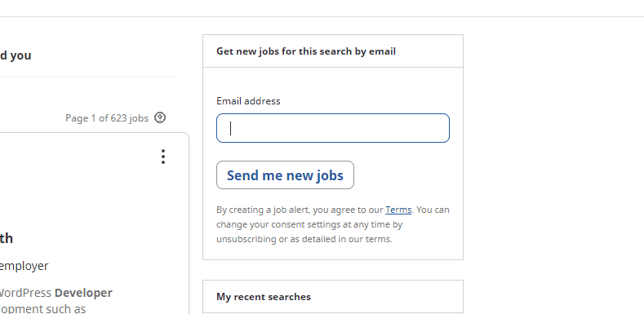Click the 'opment such as' snippet line
Image resolution: width=644 pixels, height=314 pixels.
click(42, 308)
